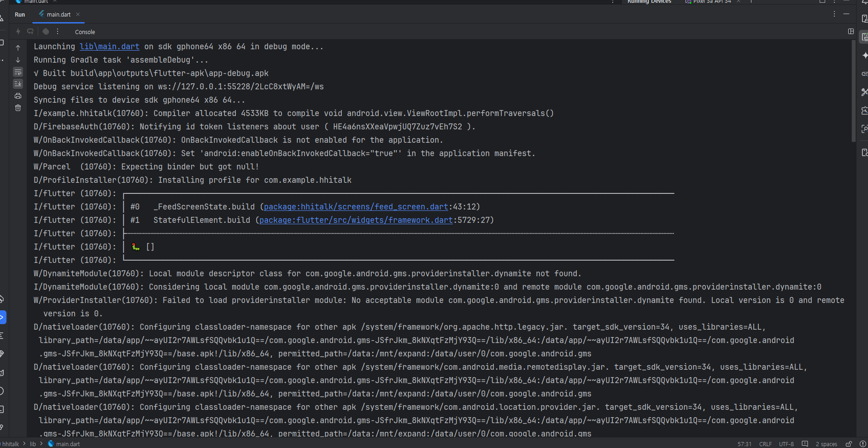The image size is (868, 448).
Task: Clear console with the trash icon
Action: coord(18,108)
